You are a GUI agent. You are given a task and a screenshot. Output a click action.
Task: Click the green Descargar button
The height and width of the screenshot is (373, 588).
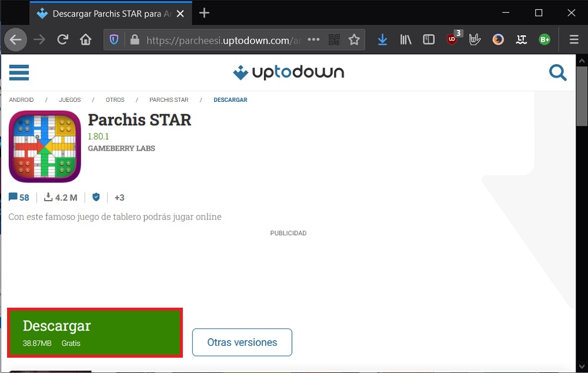click(x=95, y=332)
